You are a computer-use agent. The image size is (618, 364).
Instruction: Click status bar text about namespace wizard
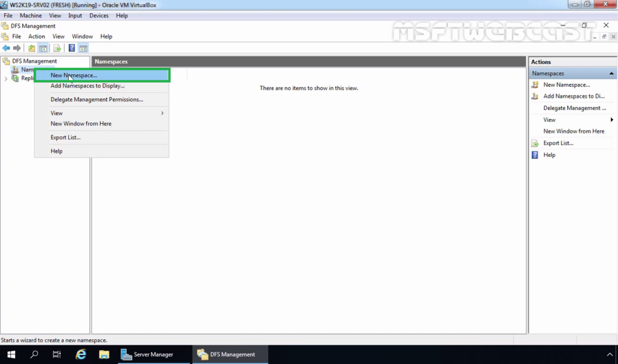pos(54,340)
